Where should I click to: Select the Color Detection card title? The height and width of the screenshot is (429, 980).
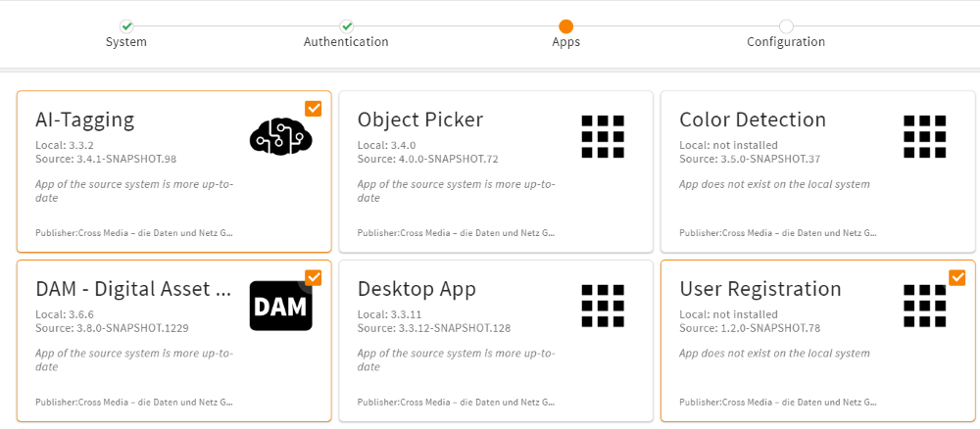pyautogui.click(x=753, y=119)
